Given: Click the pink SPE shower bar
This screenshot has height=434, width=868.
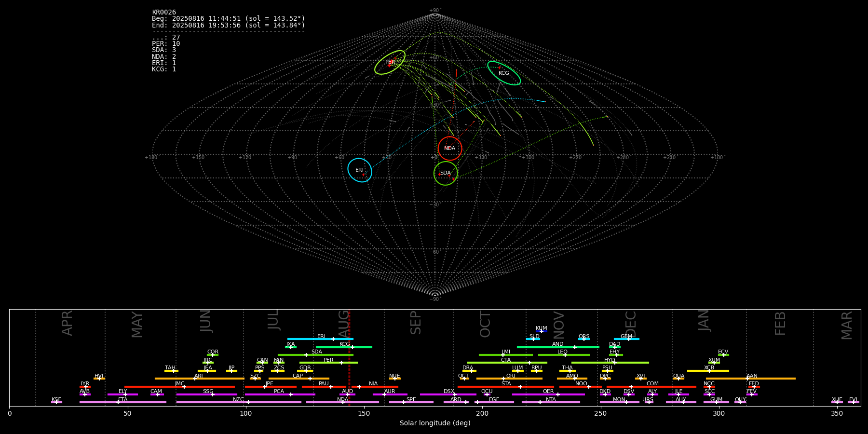Looking at the screenshot, I should coord(411,402).
